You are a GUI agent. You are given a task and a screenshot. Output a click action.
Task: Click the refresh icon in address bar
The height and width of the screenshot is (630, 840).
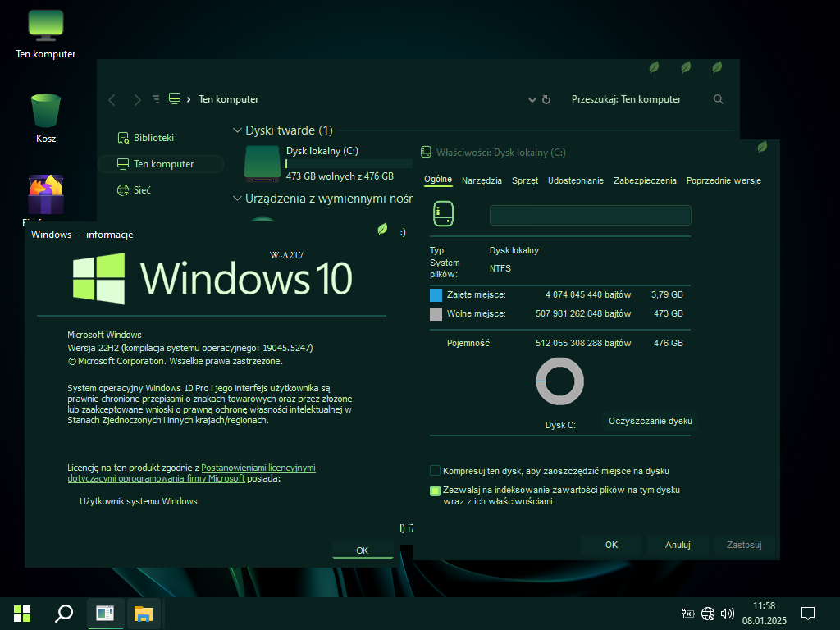pos(546,99)
